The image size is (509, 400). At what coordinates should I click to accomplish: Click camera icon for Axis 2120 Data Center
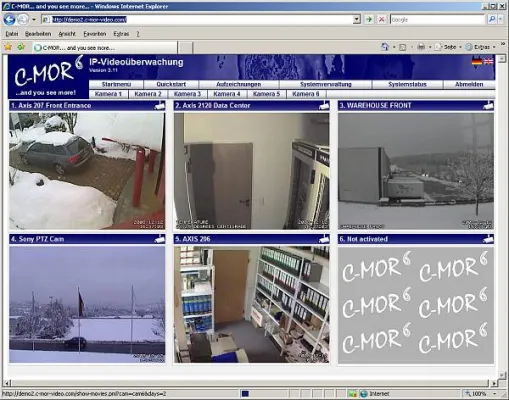coord(324,106)
